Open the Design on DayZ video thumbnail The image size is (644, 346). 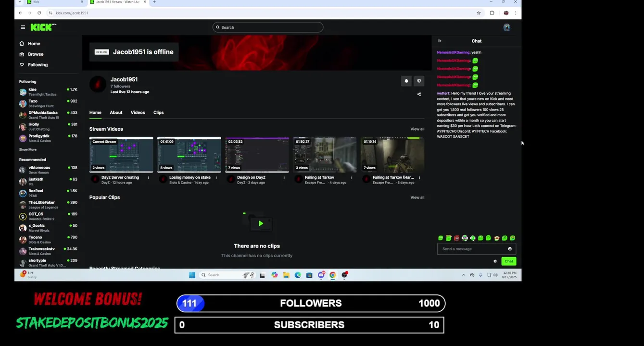pyautogui.click(x=257, y=155)
